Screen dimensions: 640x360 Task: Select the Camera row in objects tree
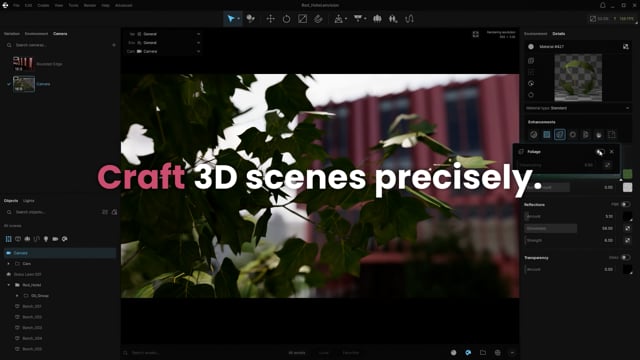[x=60, y=253]
